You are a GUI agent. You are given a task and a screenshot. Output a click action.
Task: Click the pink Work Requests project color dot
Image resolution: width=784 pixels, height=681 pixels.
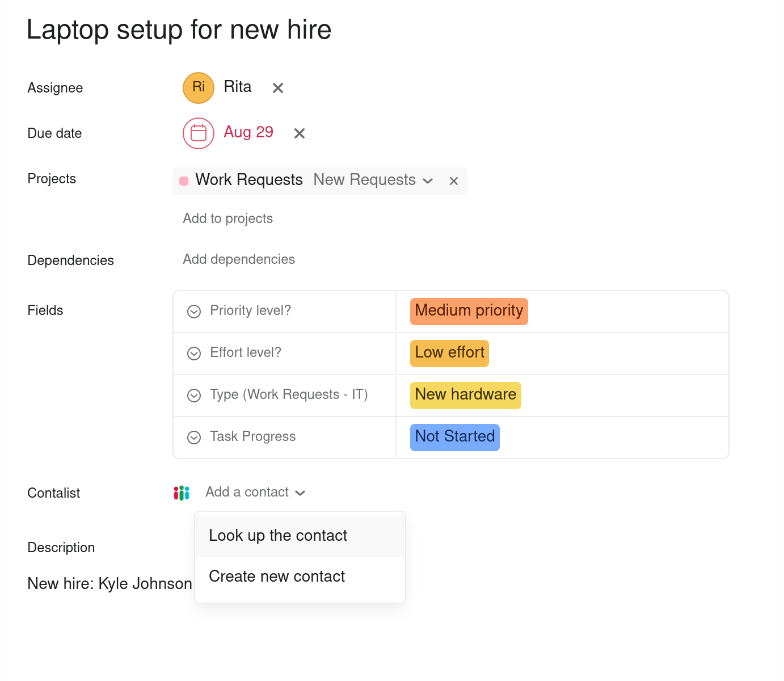point(184,181)
